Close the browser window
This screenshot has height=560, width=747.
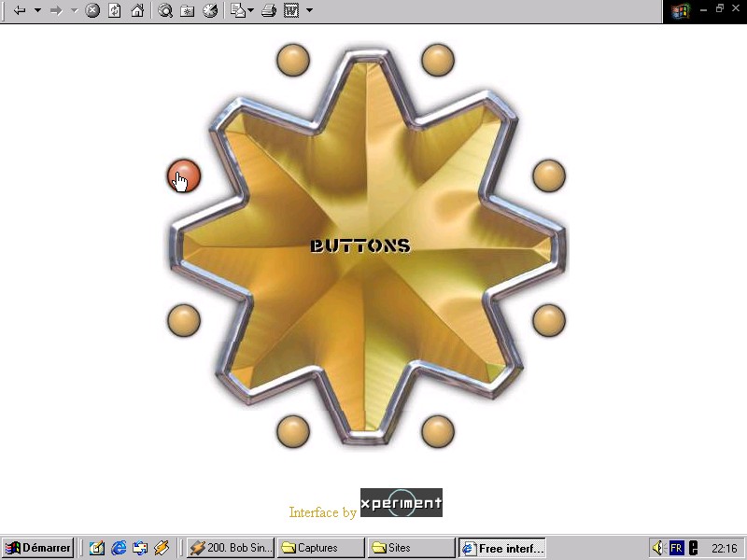click(x=736, y=8)
